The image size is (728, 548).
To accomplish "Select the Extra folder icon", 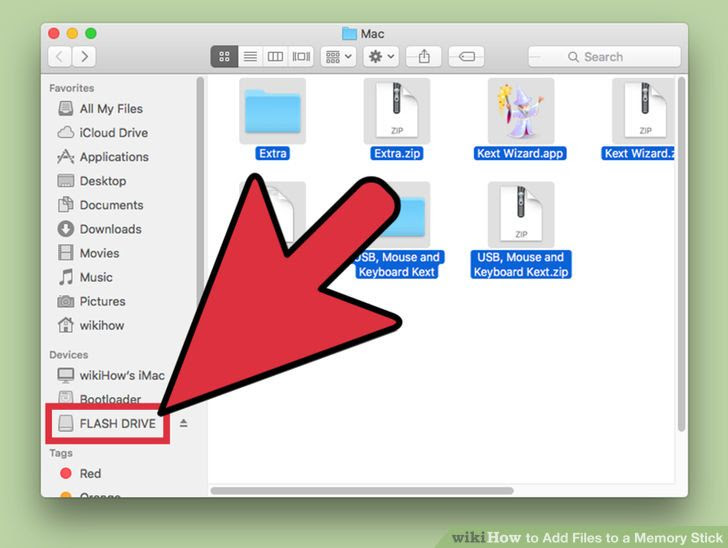I will (273, 111).
